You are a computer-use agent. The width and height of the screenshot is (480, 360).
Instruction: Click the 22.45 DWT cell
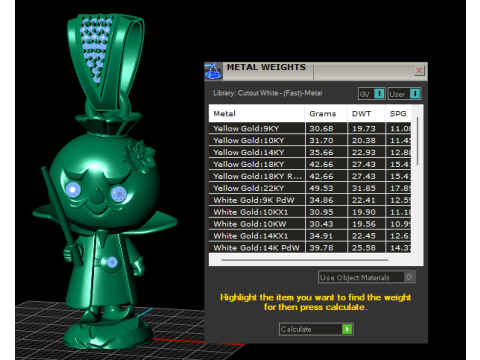(x=366, y=236)
